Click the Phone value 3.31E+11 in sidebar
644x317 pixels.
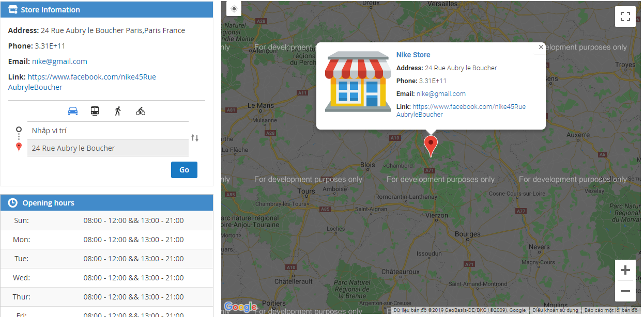click(x=50, y=46)
